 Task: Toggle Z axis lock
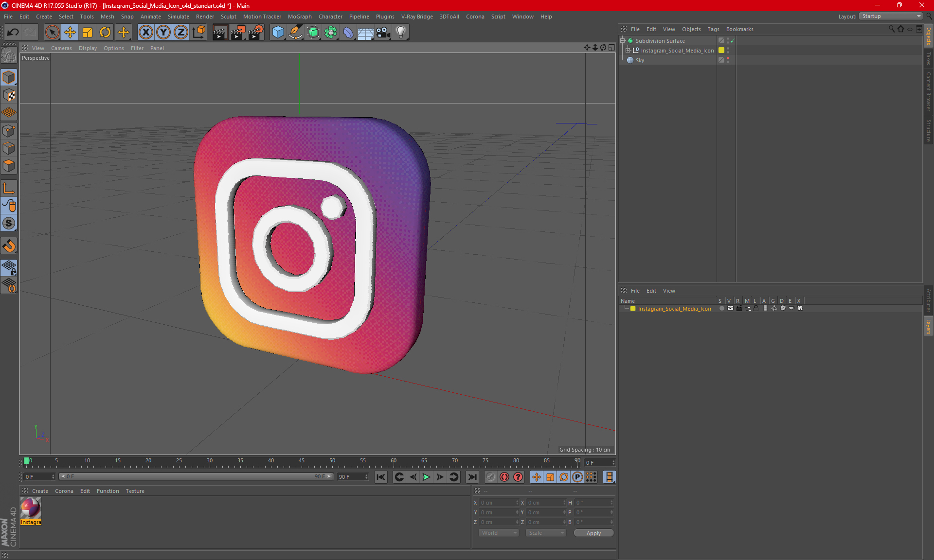coord(181,32)
